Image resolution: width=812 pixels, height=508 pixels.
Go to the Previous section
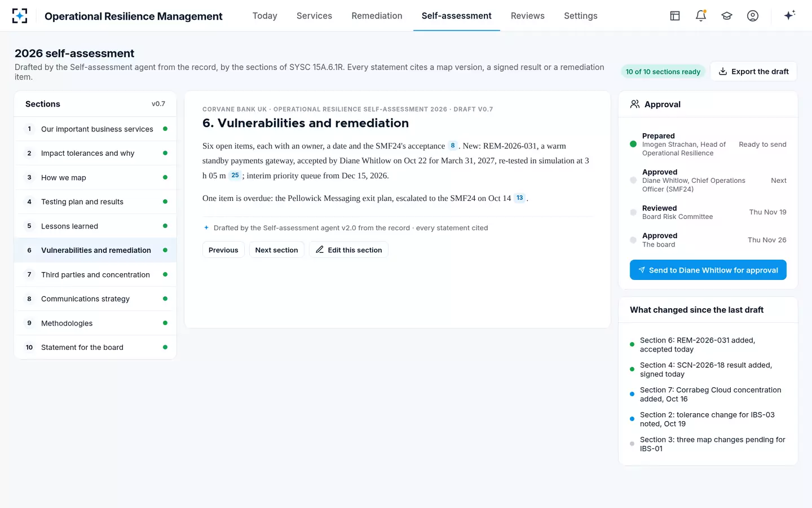[223, 250]
